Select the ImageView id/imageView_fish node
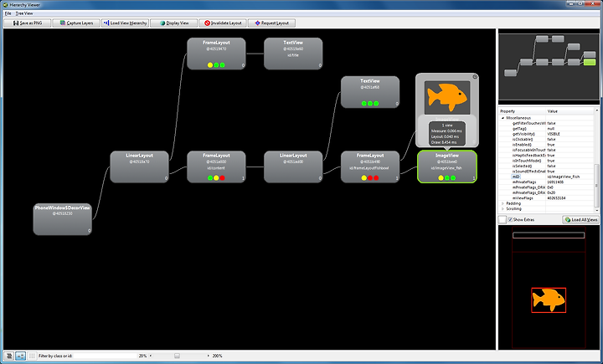 [x=447, y=167]
